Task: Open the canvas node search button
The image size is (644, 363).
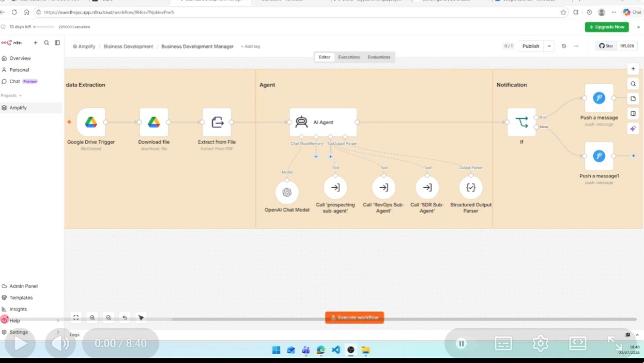Action: 633,84
